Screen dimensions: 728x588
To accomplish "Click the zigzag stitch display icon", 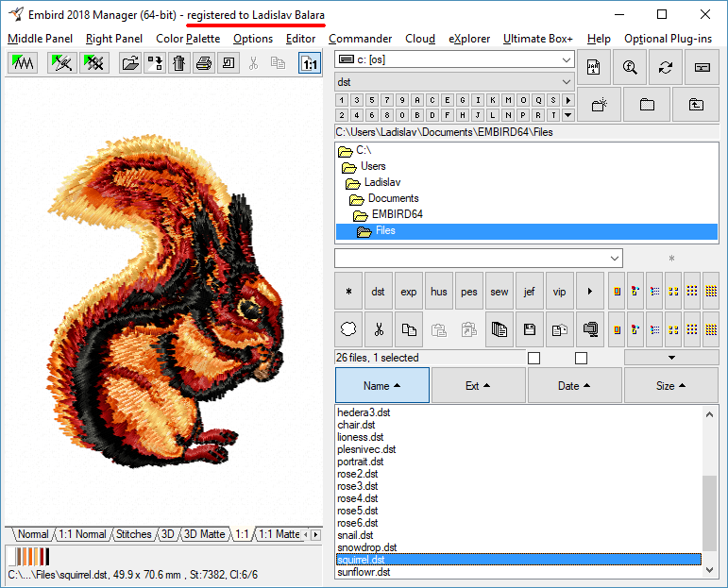I will 23,62.
